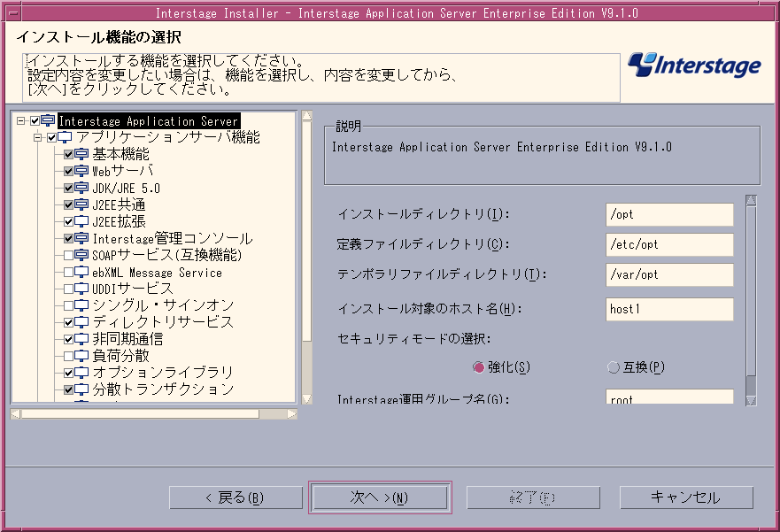Click the Webサーバ feature icon

pyautogui.click(x=81, y=171)
